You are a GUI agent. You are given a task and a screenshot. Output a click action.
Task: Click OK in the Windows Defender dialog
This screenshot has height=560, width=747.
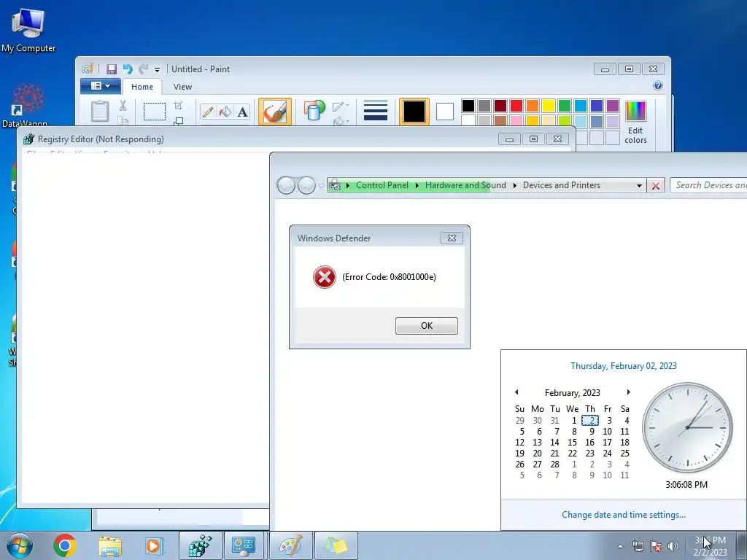[426, 326]
